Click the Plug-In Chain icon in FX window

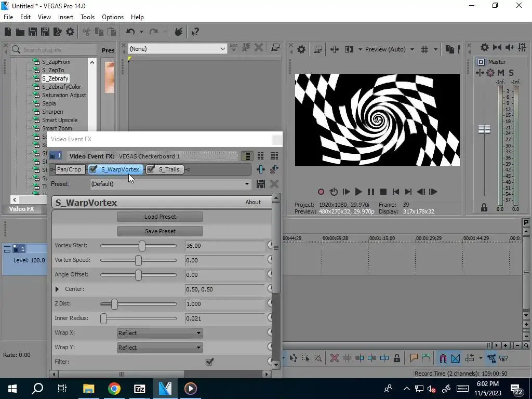tap(261, 169)
